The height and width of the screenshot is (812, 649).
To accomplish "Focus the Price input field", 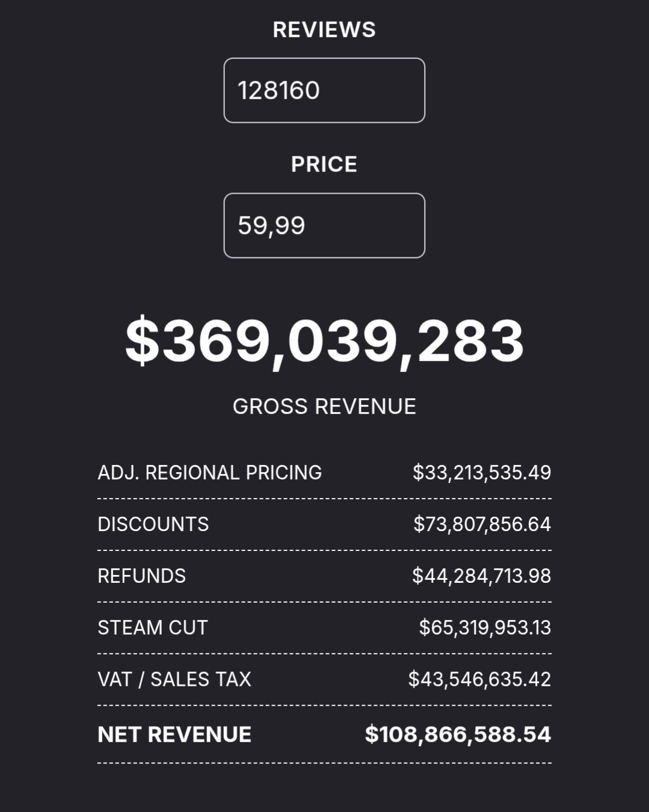I will tap(324, 226).
